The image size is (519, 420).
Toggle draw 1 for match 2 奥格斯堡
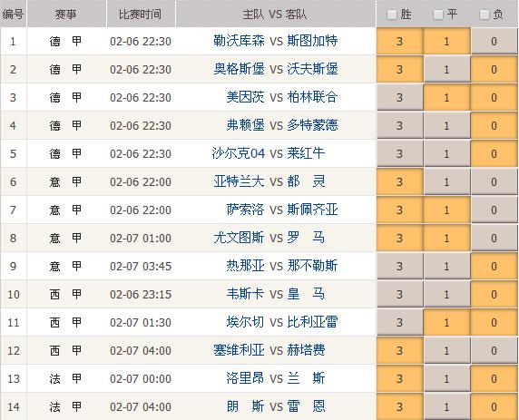[x=446, y=69]
